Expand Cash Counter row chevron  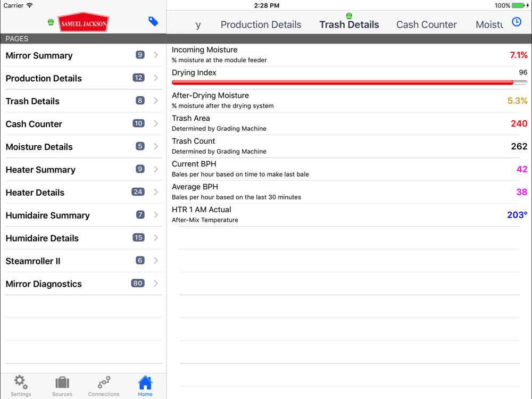coord(156,123)
